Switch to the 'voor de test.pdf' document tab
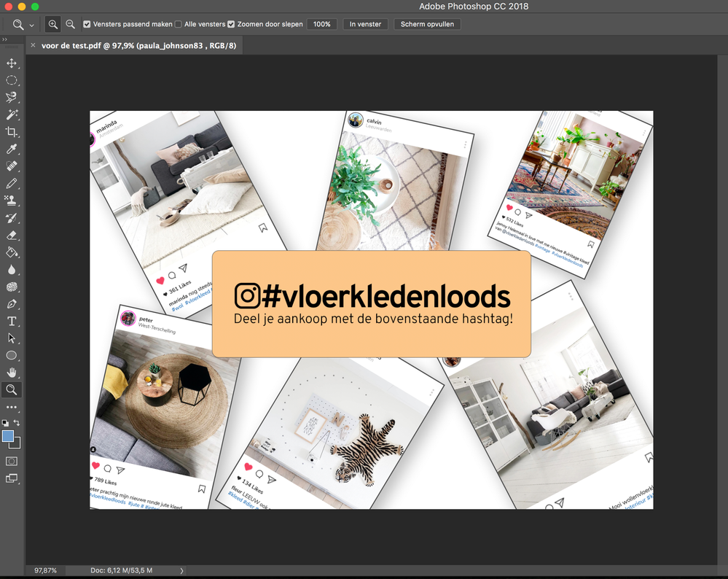728x579 pixels. pos(138,45)
